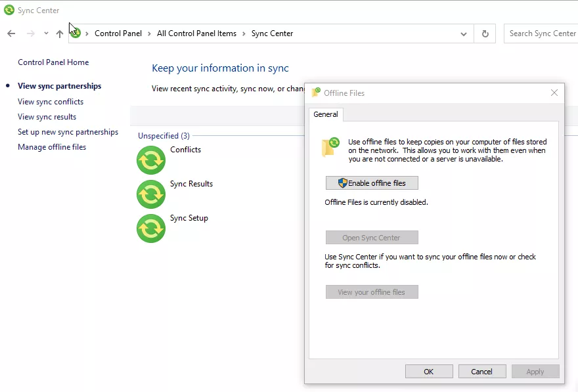578x392 pixels.
Task: Collapse the Unspecified (3) group
Action: pyautogui.click(x=164, y=135)
